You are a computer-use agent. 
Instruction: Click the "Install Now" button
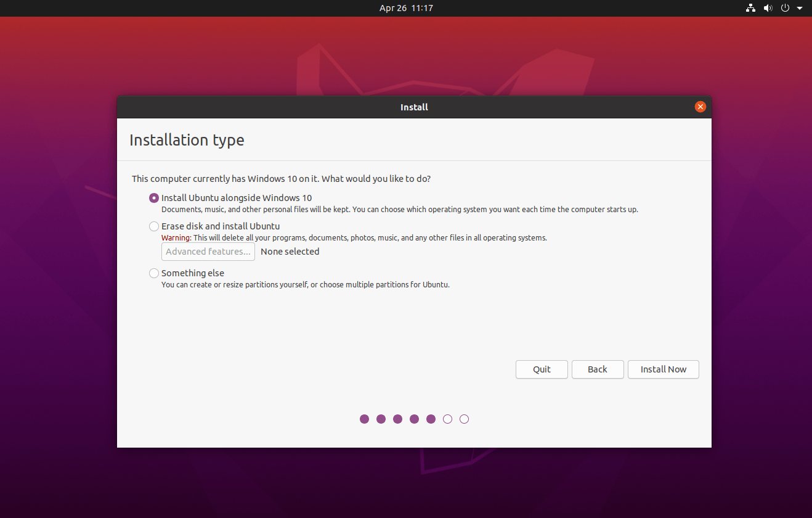click(x=663, y=369)
